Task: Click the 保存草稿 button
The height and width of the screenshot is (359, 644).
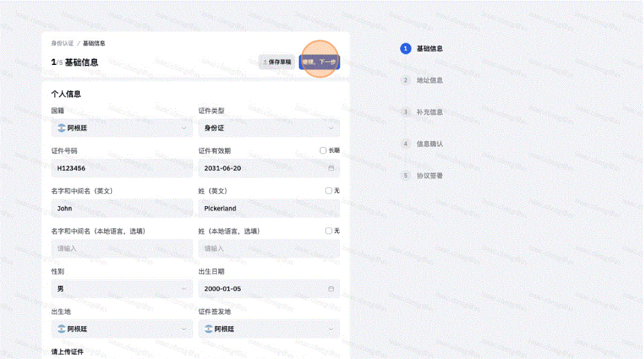Action: pyautogui.click(x=277, y=62)
